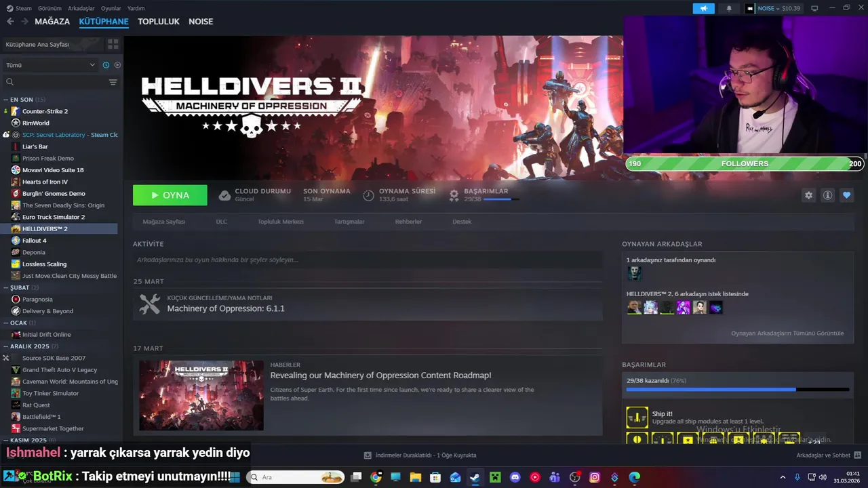Toggle HELLDIVERS 2 favorite heart
This screenshot has width=868, height=488.
click(x=846, y=195)
